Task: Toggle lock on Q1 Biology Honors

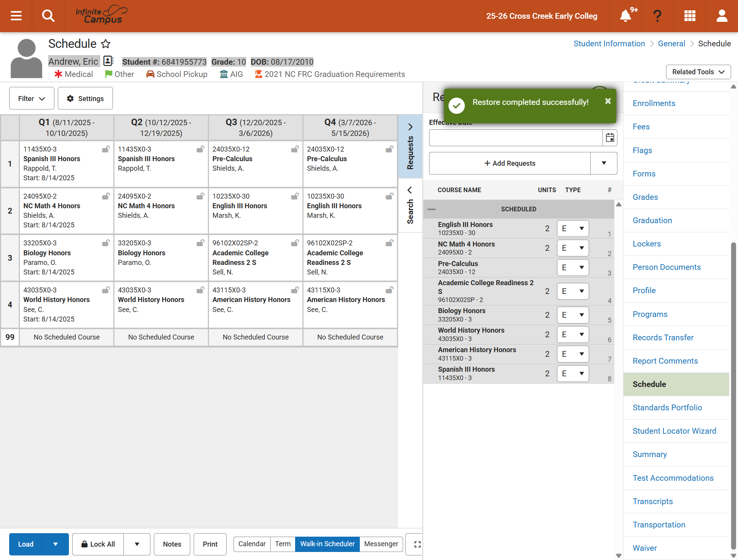Action: pos(106,243)
